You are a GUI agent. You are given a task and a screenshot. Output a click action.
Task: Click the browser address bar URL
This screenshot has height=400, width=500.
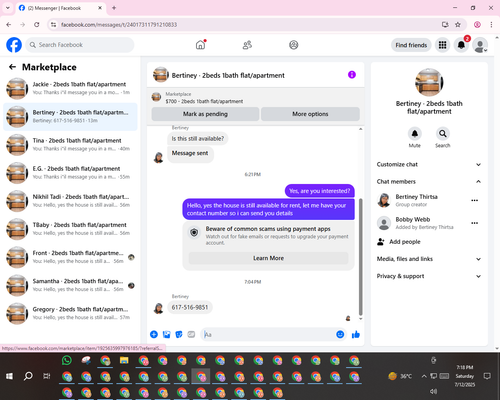click(x=119, y=25)
